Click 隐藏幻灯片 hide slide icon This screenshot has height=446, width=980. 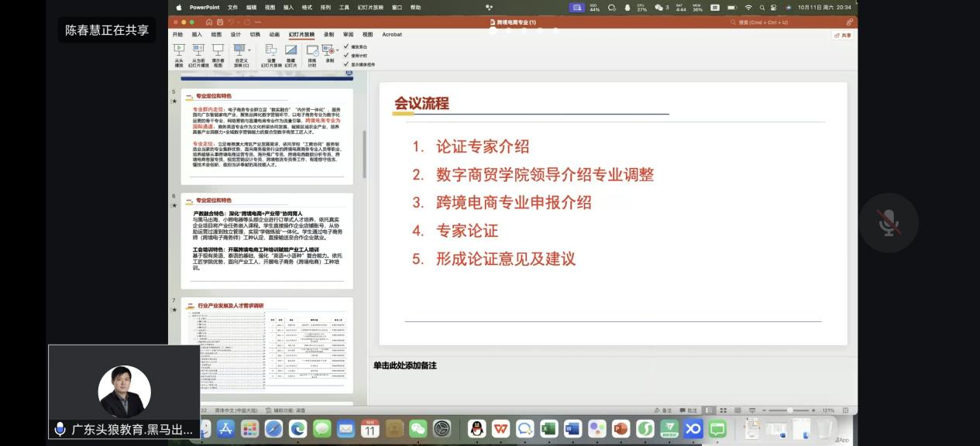pos(291,50)
